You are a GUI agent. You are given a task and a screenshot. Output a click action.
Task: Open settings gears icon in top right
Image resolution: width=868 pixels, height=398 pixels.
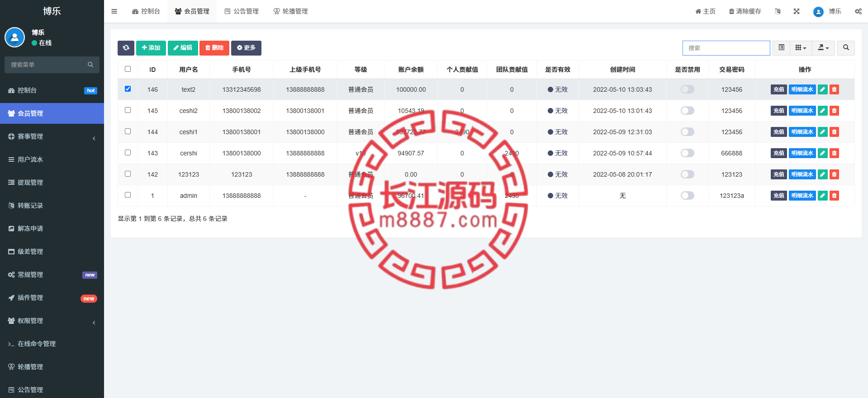[x=858, y=11]
